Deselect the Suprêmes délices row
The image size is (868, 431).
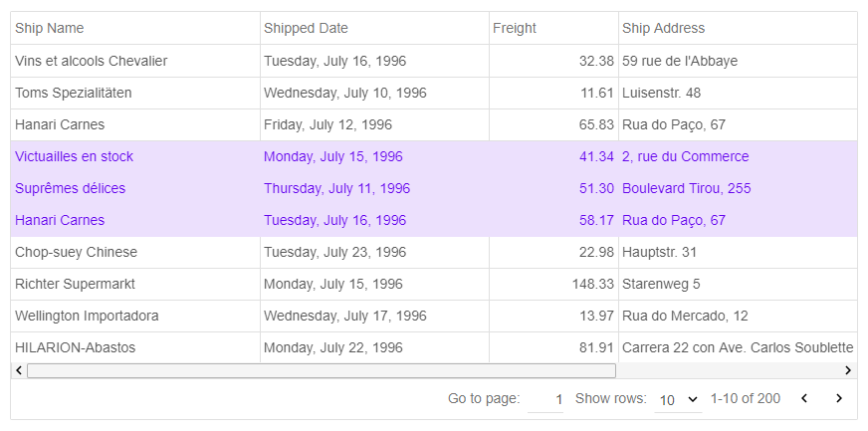click(70, 188)
